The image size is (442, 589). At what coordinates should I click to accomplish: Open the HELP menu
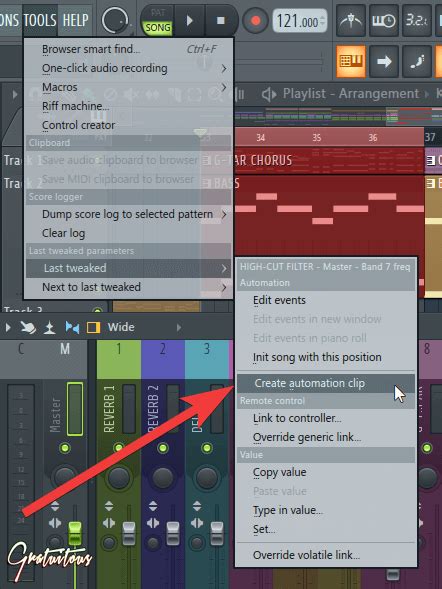[x=75, y=20]
